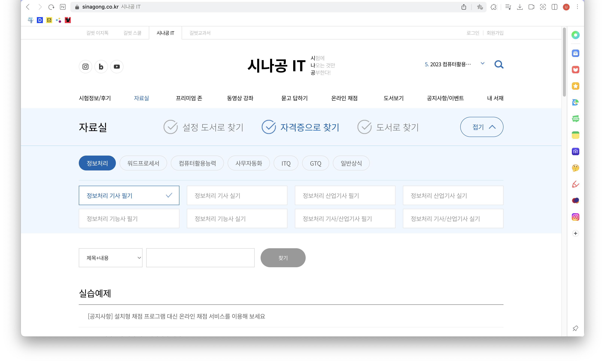Select '도서로 찾기' check option

[x=388, y=127]
